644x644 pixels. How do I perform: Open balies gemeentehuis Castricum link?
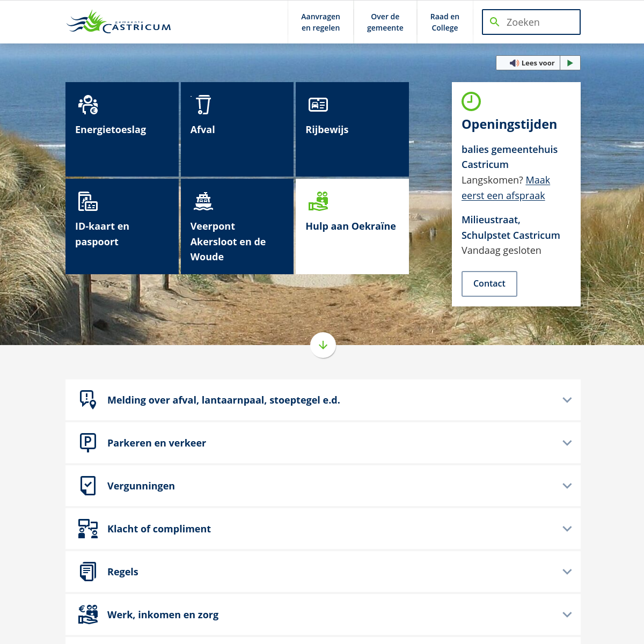(509, 157)
